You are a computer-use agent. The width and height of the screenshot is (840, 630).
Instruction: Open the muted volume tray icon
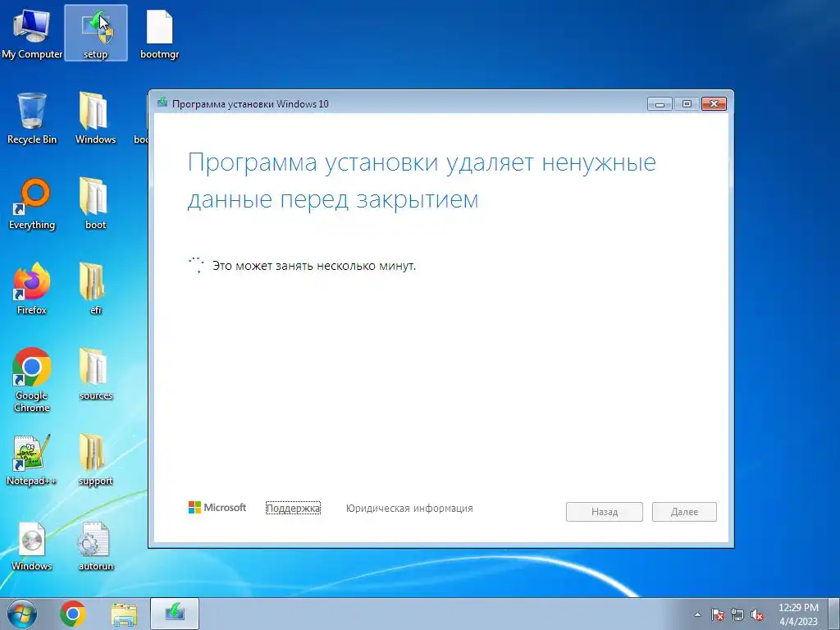pyautogui.click(x=757, y=614)
